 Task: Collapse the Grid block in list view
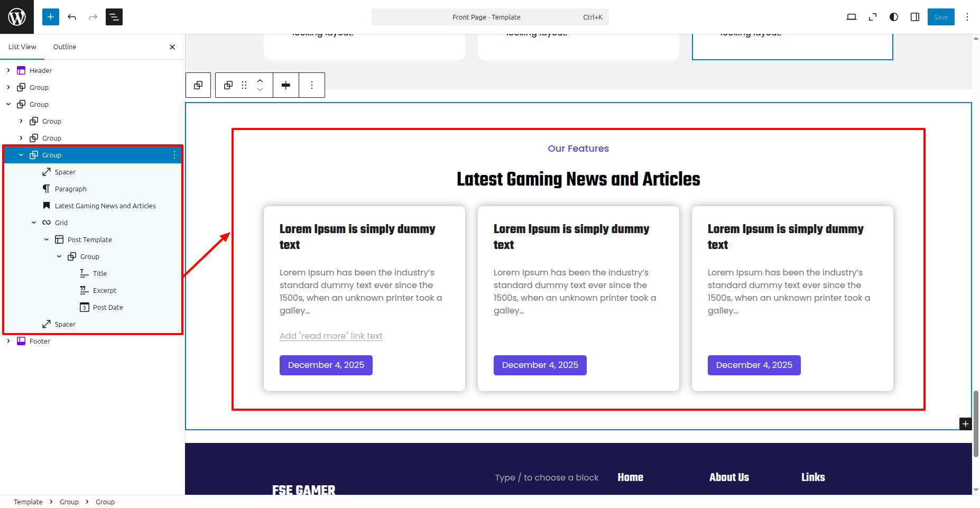click(34, 223)
